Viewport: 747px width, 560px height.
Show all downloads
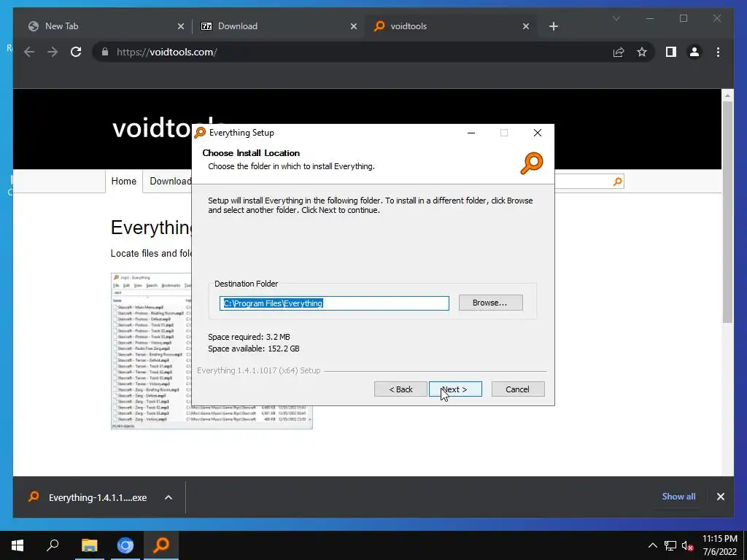(x=678, y=496)
